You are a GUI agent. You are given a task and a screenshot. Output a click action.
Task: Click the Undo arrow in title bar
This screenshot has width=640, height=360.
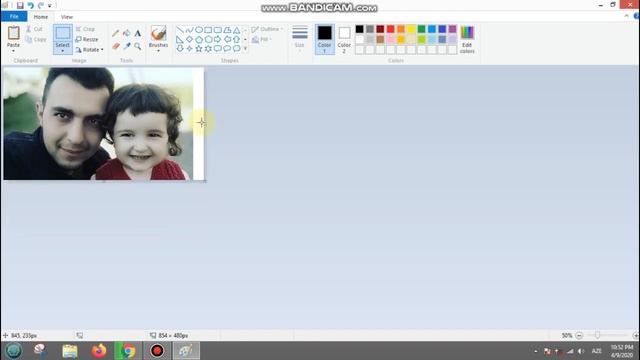(31, 5)
